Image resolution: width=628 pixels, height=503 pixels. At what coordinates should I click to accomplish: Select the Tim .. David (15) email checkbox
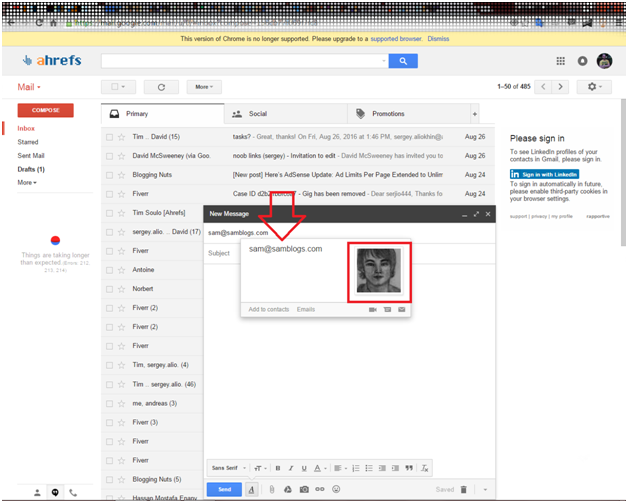[x=109, y=137]
